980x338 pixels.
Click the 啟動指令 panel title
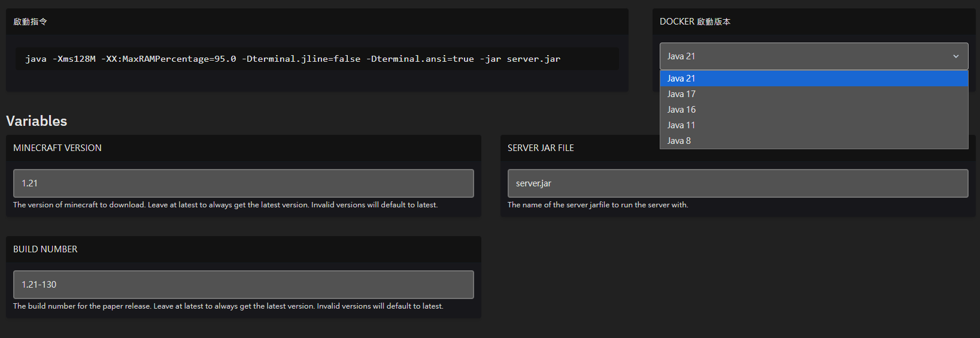30,22
